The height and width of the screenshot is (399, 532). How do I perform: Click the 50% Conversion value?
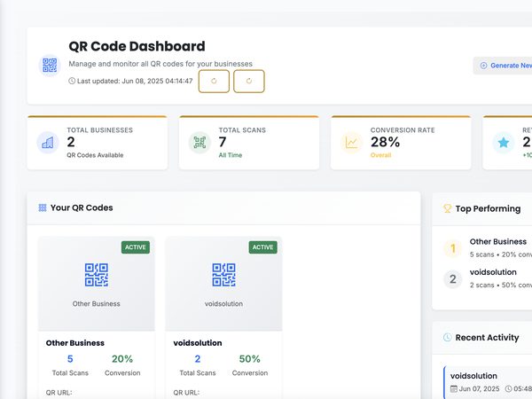[x=250, y=358]
